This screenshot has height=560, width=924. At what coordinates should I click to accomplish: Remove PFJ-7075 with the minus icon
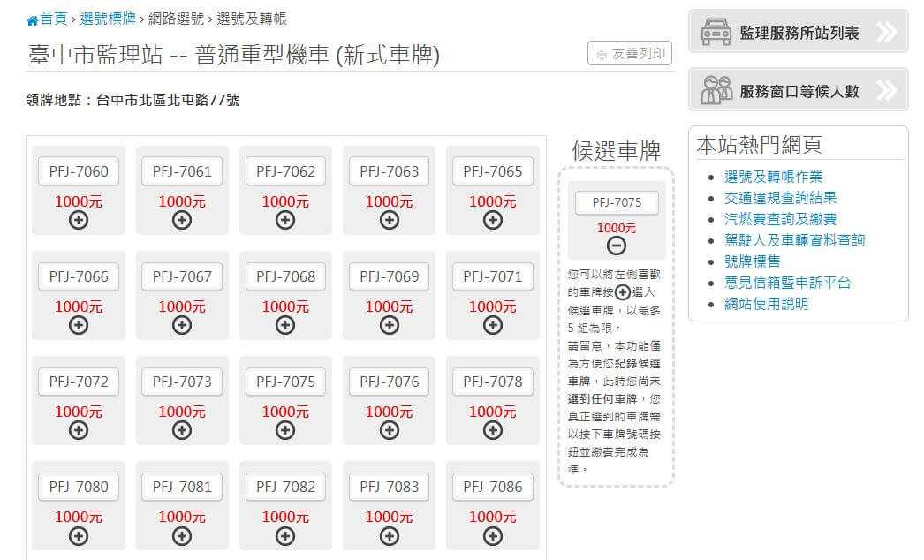pyautogui.click(x=616, y=246)
